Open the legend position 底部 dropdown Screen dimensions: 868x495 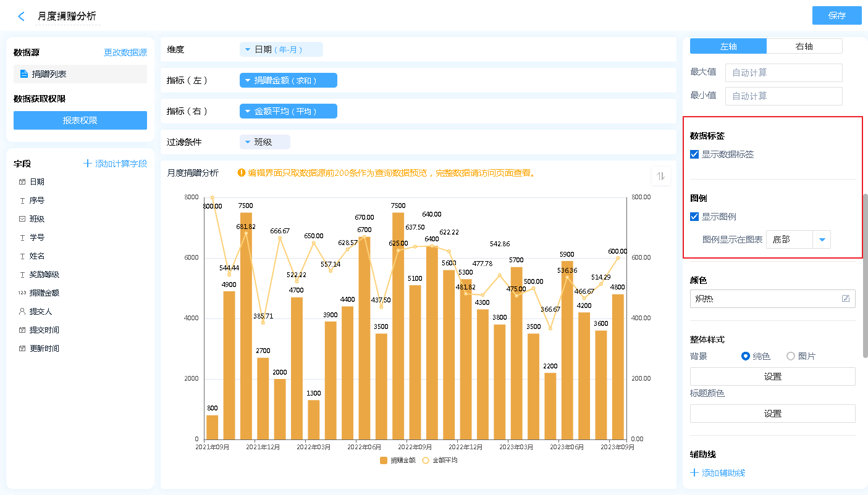tap(821, 239)
